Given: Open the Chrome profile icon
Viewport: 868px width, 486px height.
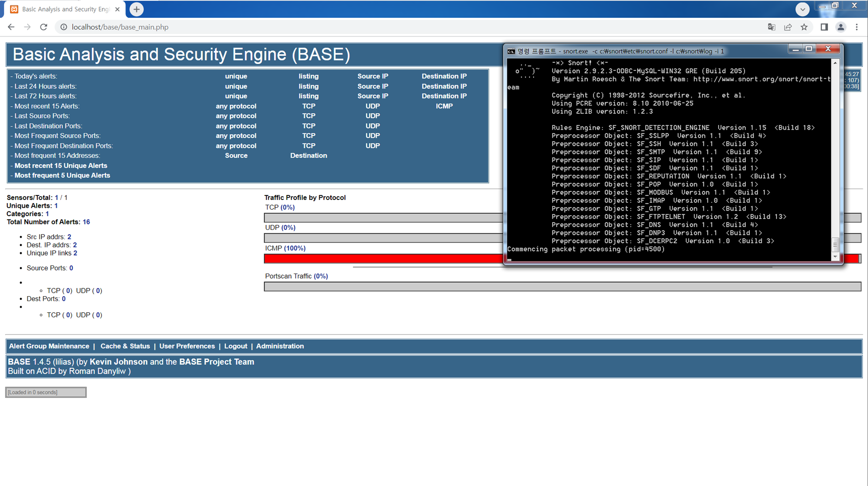Looking at the screenshot, I should pos(840,27).
